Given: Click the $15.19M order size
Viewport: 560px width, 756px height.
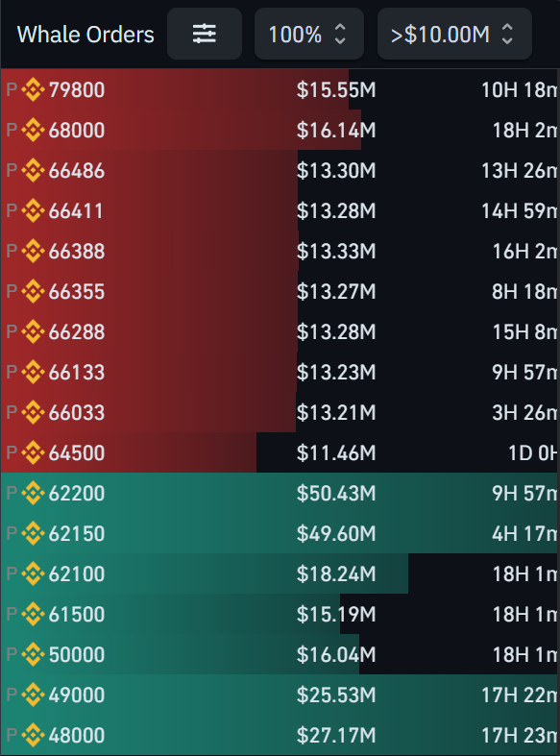Looking at the screenshot, I should (x=336, y=615).
